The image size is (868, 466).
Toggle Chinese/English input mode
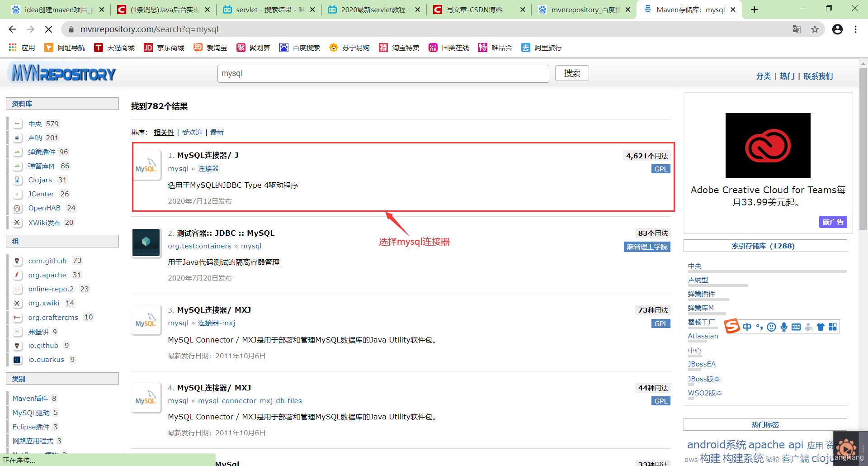click(747, 327)
